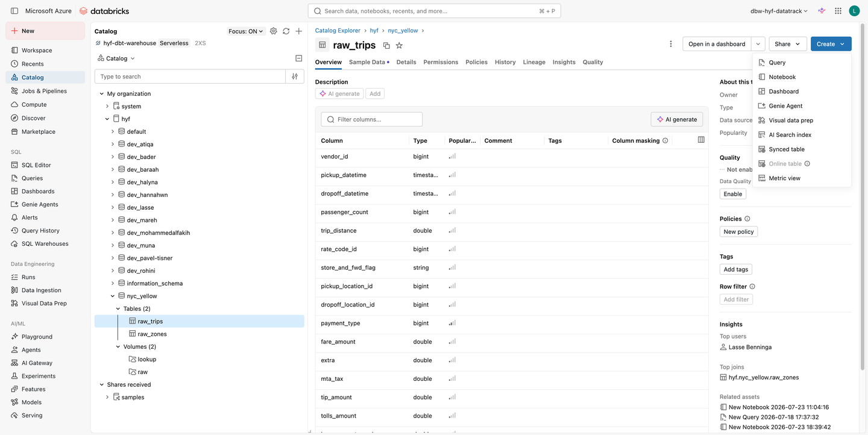
Task: Open Compute in sidebar
Action: [x=45, y=105]
